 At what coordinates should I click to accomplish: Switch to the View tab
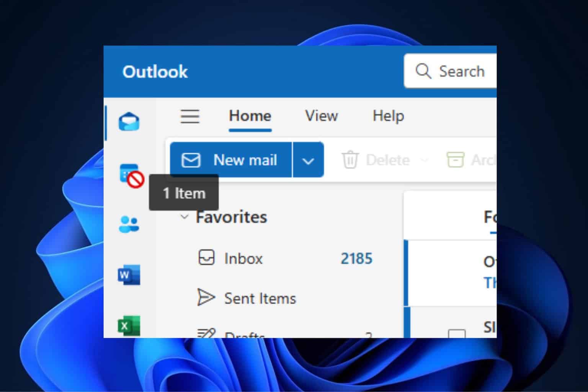[321, 116]
